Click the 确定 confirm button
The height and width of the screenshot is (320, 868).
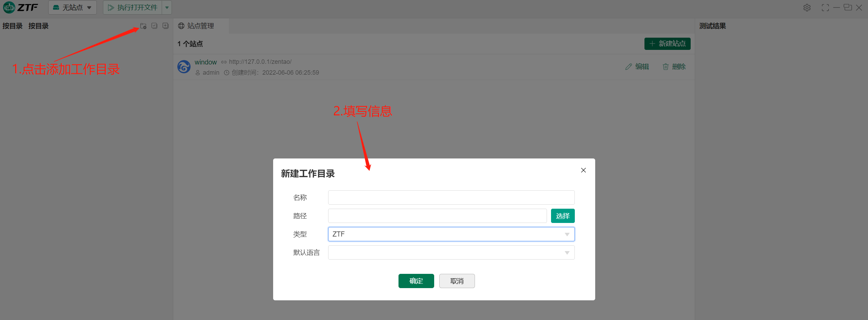(x=416, y=281)
